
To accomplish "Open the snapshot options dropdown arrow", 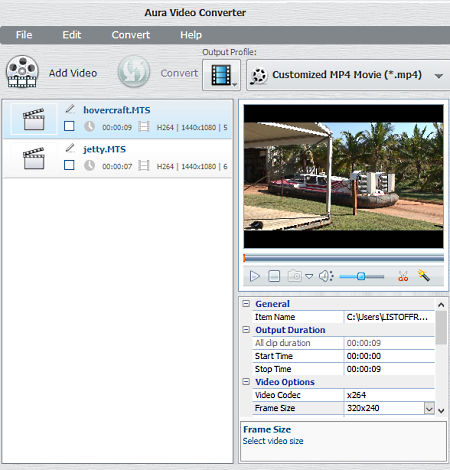I will click(x=309, y=276).
